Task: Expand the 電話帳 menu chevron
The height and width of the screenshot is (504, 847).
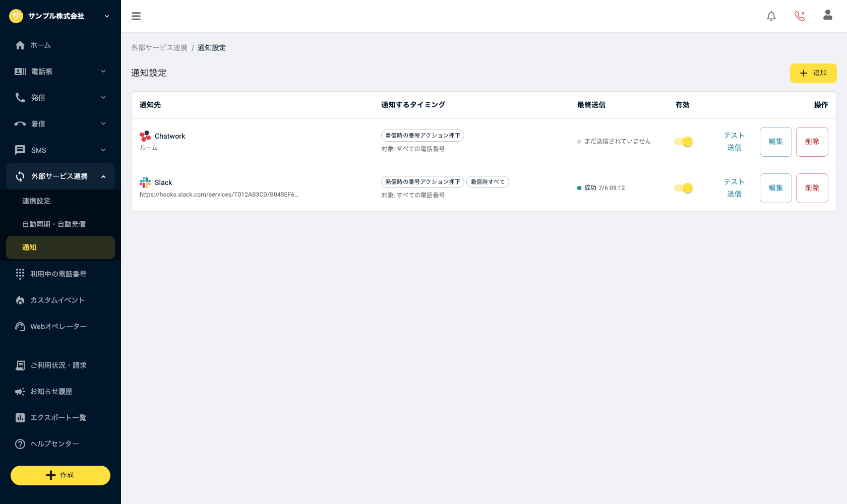Action: pos(103,72)
